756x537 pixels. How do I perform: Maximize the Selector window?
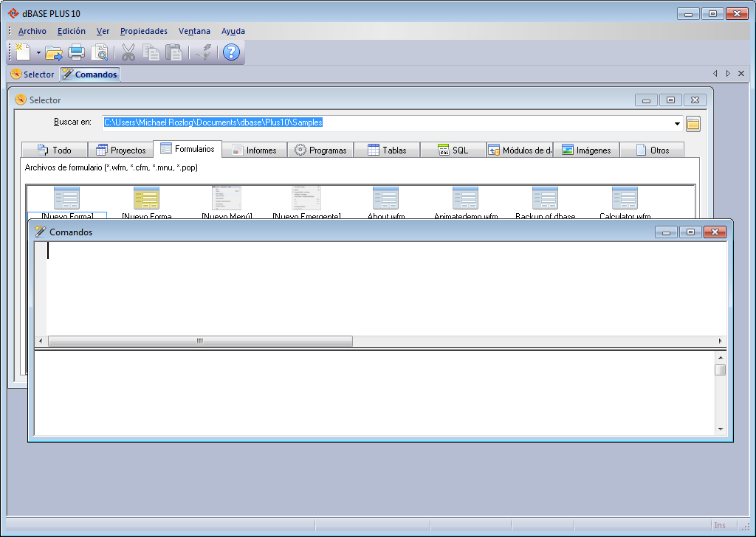(670, 100)
